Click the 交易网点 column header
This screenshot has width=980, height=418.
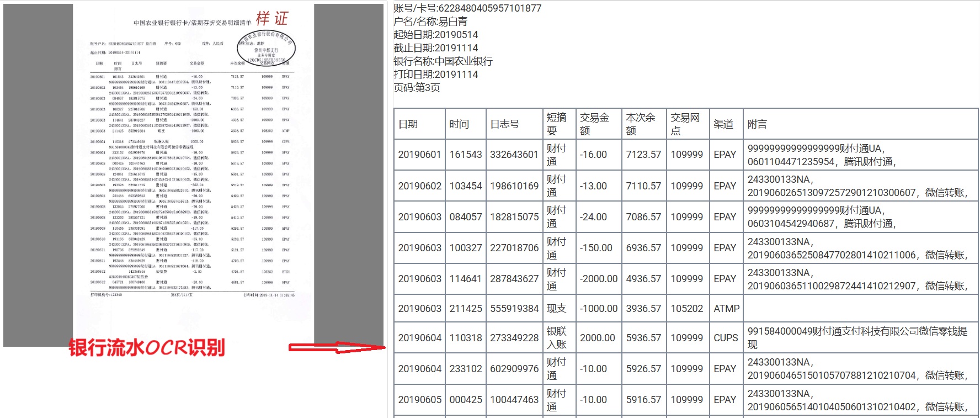click(688, 124)
